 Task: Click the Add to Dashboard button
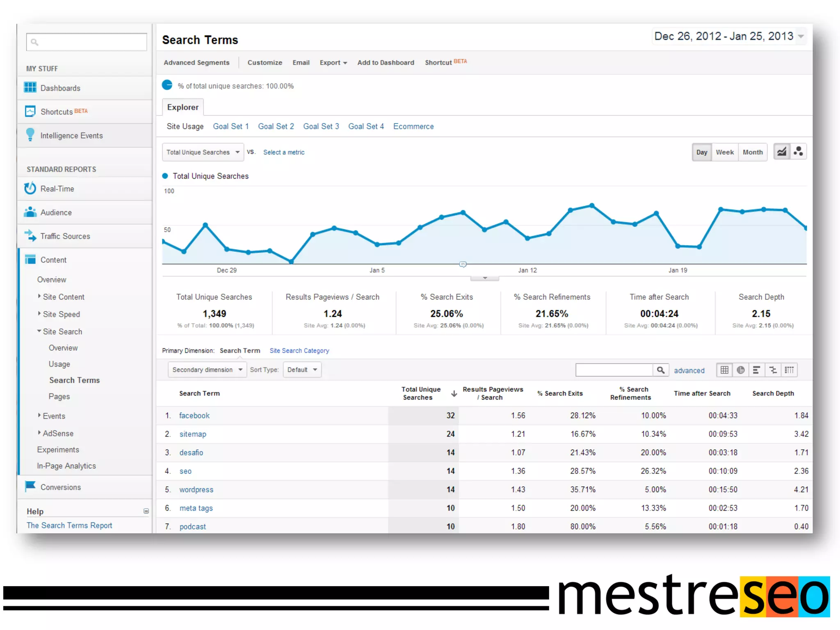coord(385,62)
